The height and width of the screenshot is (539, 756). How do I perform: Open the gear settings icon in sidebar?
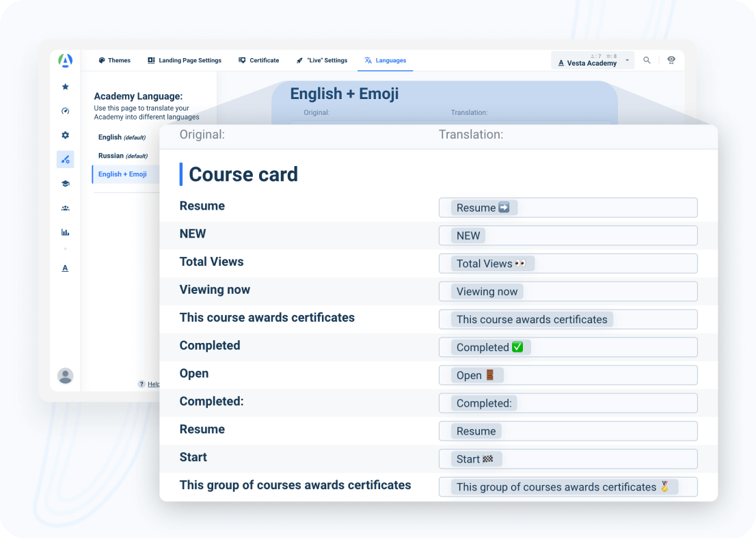tap(66, 135)
